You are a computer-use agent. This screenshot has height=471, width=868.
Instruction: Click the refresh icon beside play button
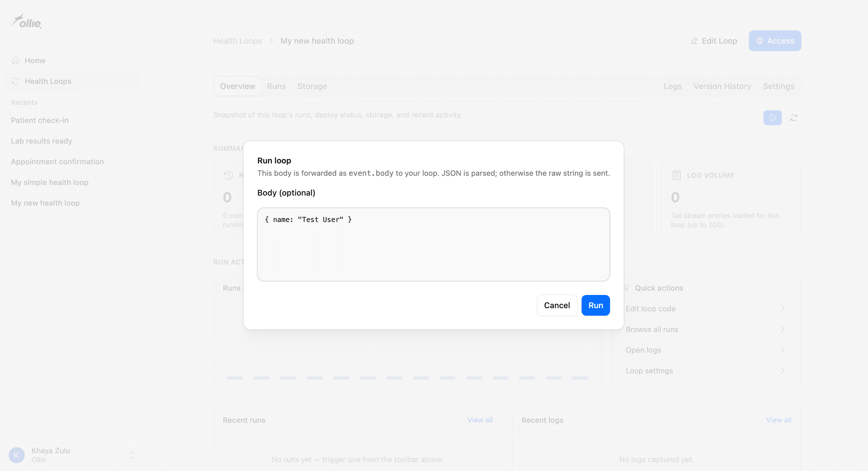(x=794, y=118)
